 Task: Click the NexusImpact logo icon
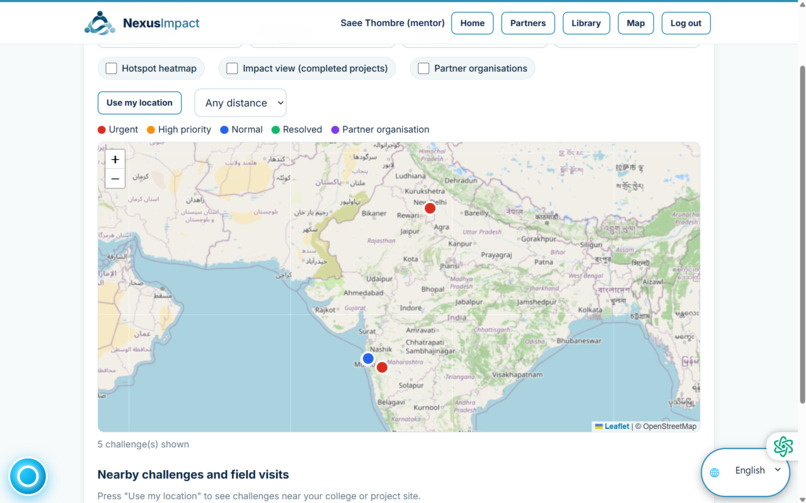tap(100, 23)
